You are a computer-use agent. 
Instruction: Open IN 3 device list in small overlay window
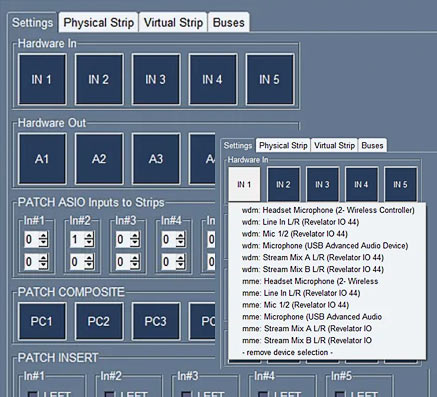coord(322,184)
